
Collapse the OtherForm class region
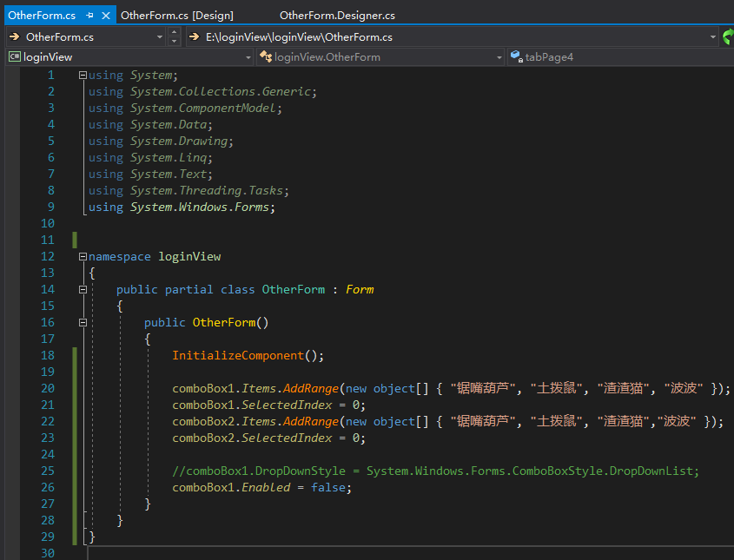[x=83, y=289]
